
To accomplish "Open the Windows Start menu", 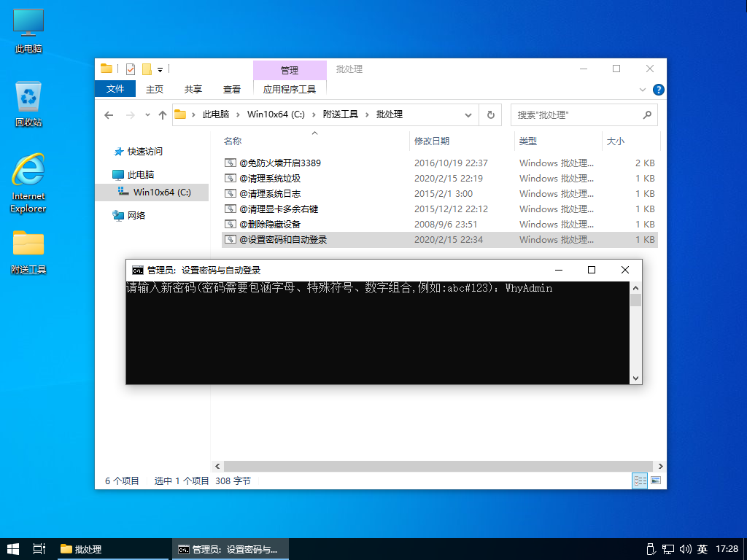I will click(13, 549).
